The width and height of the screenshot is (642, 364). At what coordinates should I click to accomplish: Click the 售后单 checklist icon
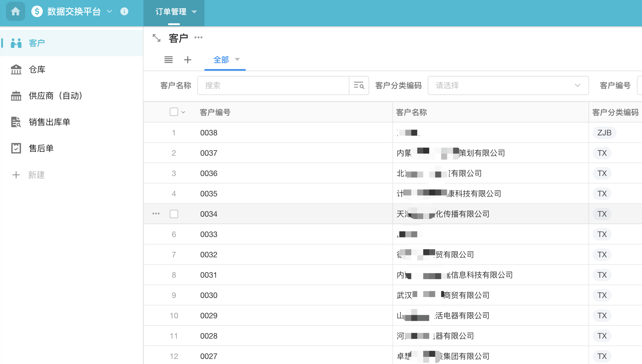click(16, 148)
